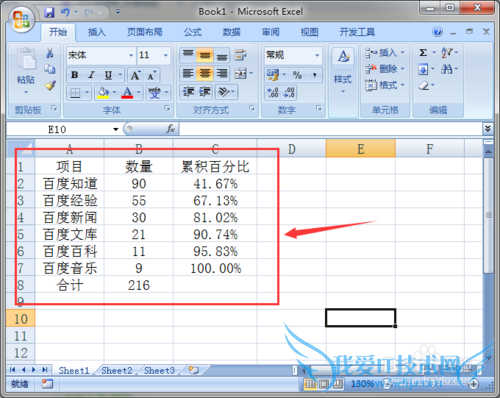Expand the formula bar
Screen dimensions: 500x398
coord(488,129)
